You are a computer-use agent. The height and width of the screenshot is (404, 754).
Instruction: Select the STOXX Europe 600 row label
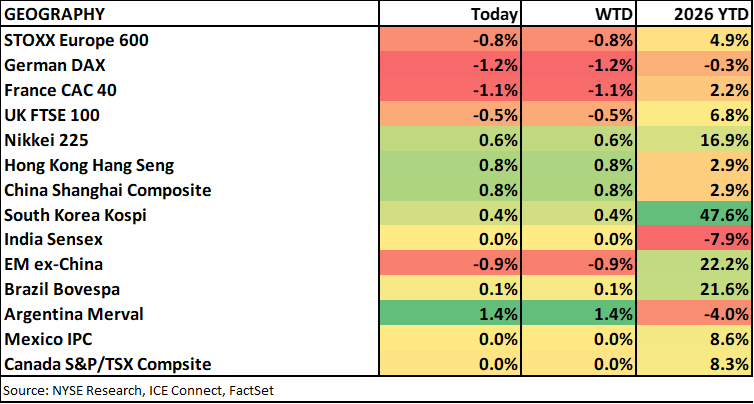83,40
